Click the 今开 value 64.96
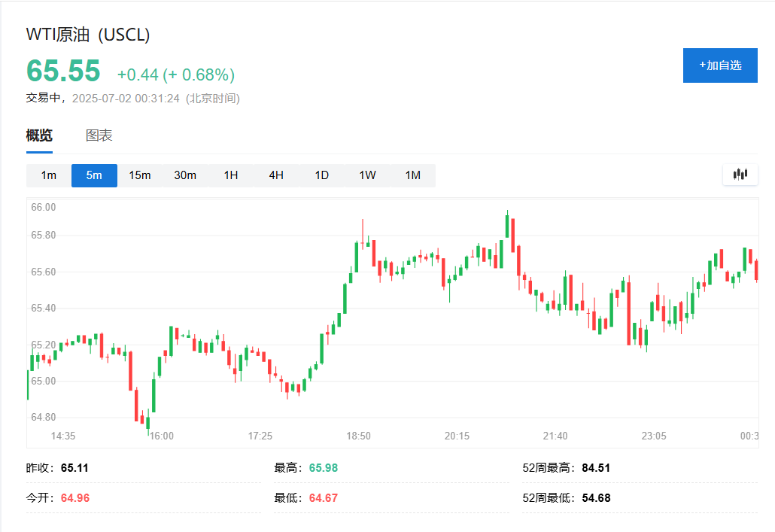The height and width of the screenshot is (532, 775). (75, 498)
